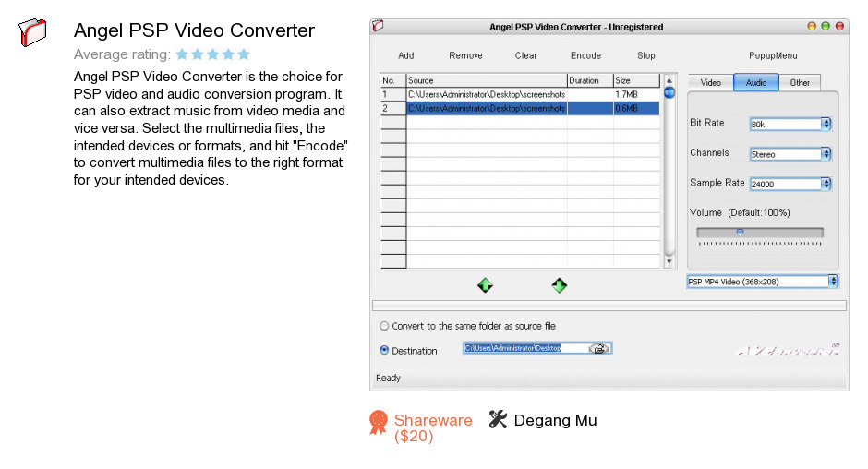Select Convert to the same folder option
868x469 pixels.
[384, 326]
